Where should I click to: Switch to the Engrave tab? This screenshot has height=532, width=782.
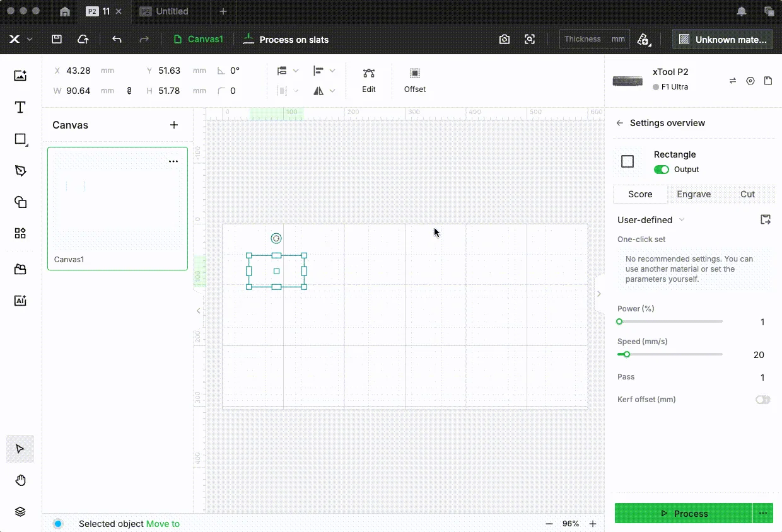click(694, 194)
